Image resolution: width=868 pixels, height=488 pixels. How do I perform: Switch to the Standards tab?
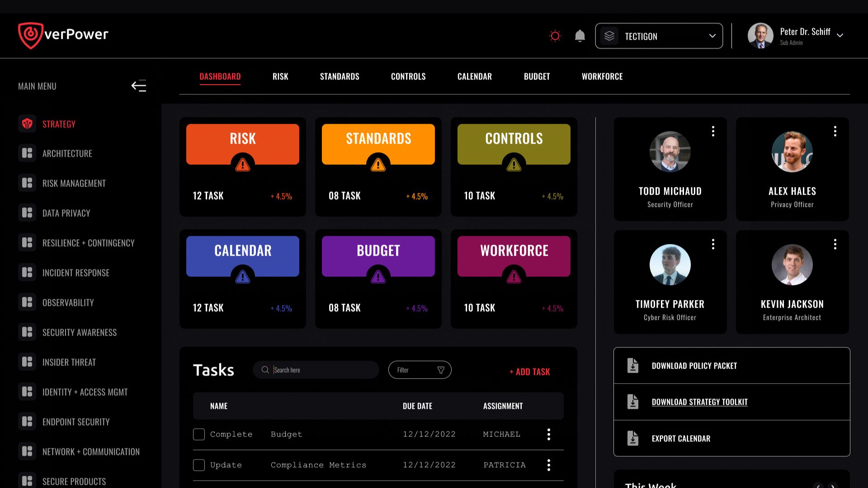click(x=340, y=76)
